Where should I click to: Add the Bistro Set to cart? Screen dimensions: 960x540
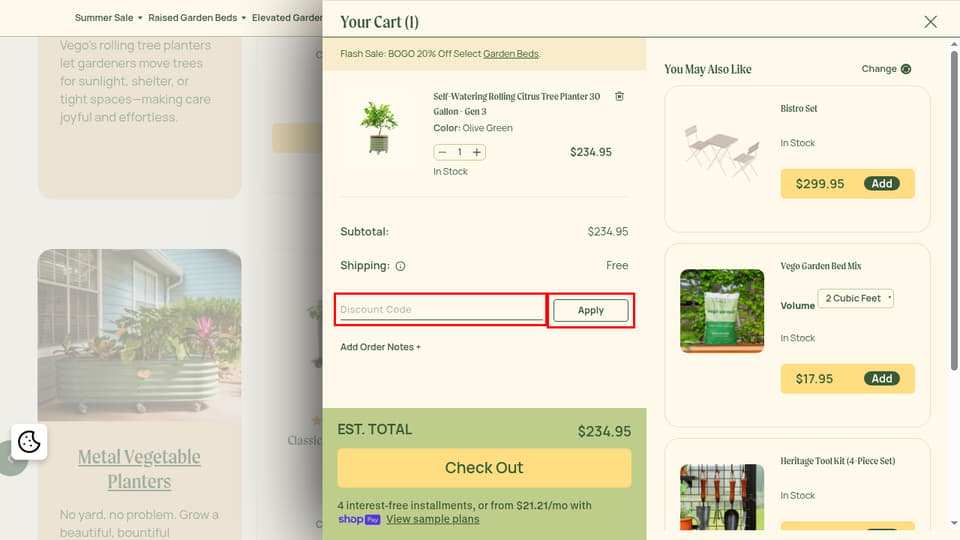coord(882,184)
